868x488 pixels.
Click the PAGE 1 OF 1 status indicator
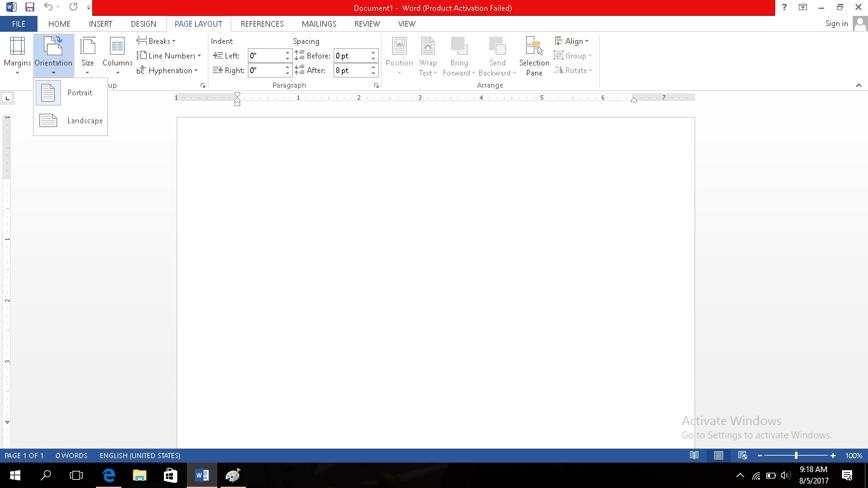[x=24, y=456]
